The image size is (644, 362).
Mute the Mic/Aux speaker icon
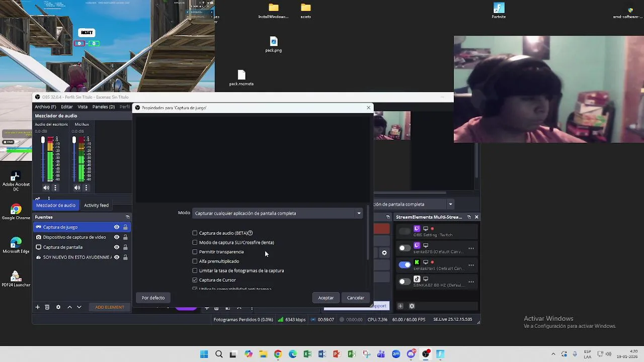coord(77,188)
